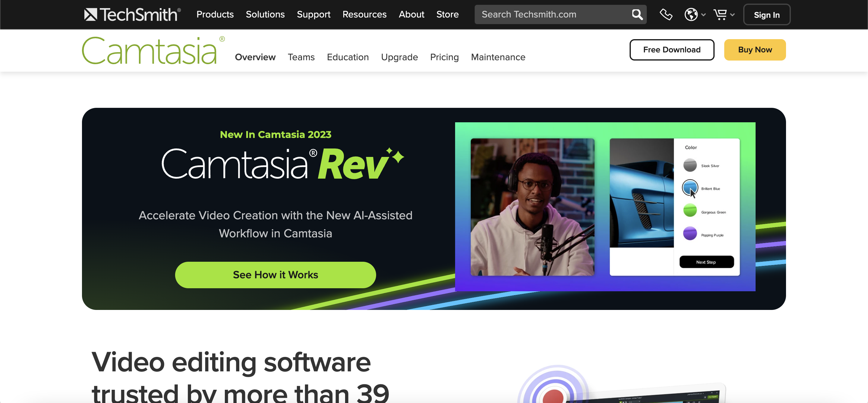Click 'Accelerate Video Creation' tagline text
The width and height of the screenshot is (868, 403).
coord(275,224)
